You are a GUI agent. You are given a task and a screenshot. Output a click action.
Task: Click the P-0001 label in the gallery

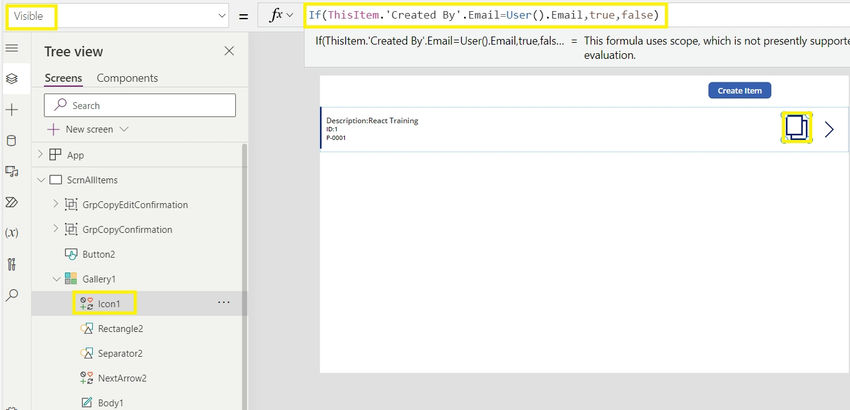tap(336, 138)
